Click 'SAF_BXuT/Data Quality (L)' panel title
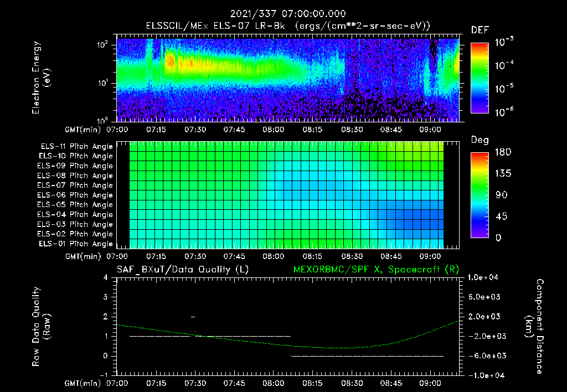The height and width of the screenshot is (392, 567). click(183, 270)
